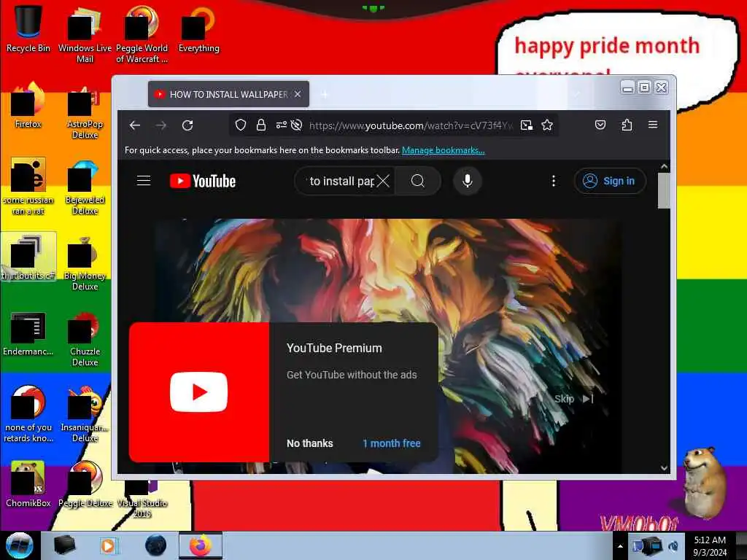Close the HOW TO INSTALL WALLPAPER tab

coord(298,94)
